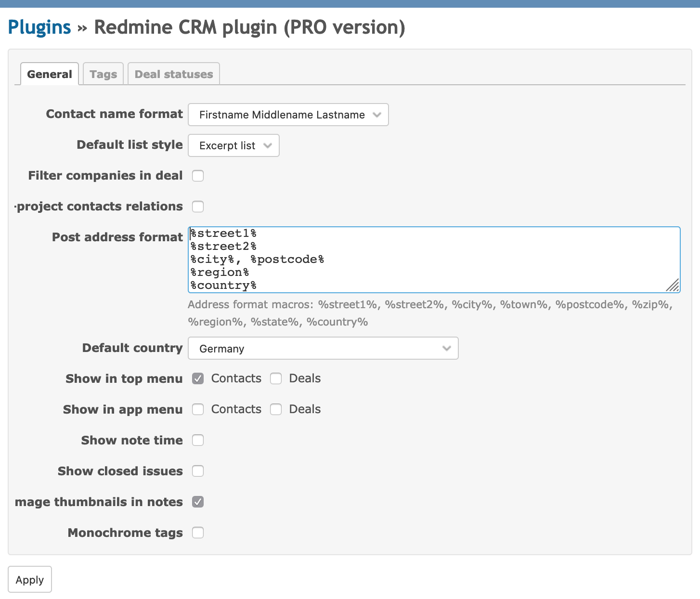Click the Address format macros hint text
700x599 pixels.
click(x=430, y=313)
